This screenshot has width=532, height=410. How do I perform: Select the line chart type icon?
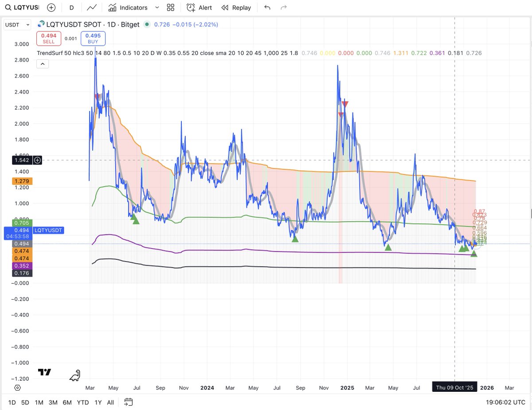pos(91,7)
